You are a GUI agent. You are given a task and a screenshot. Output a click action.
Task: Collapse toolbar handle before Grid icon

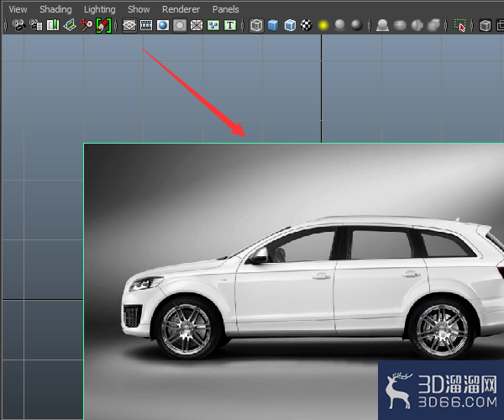pos(116,25)
